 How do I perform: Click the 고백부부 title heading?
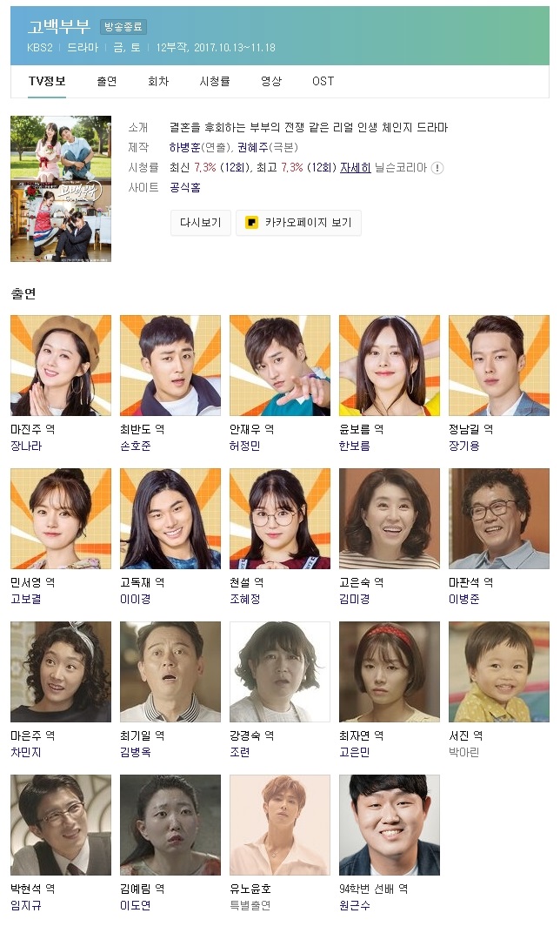(x=59, y=27)
